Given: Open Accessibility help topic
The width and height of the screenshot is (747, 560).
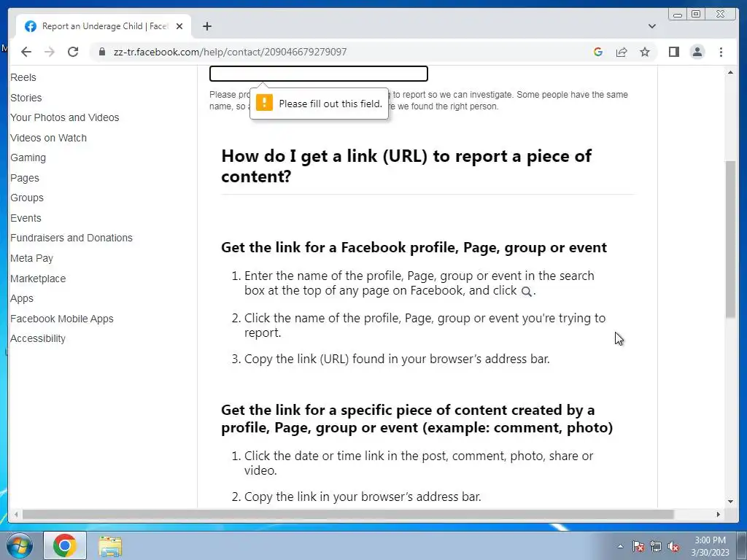Looking at the screenshot, I should pos(38,338).
